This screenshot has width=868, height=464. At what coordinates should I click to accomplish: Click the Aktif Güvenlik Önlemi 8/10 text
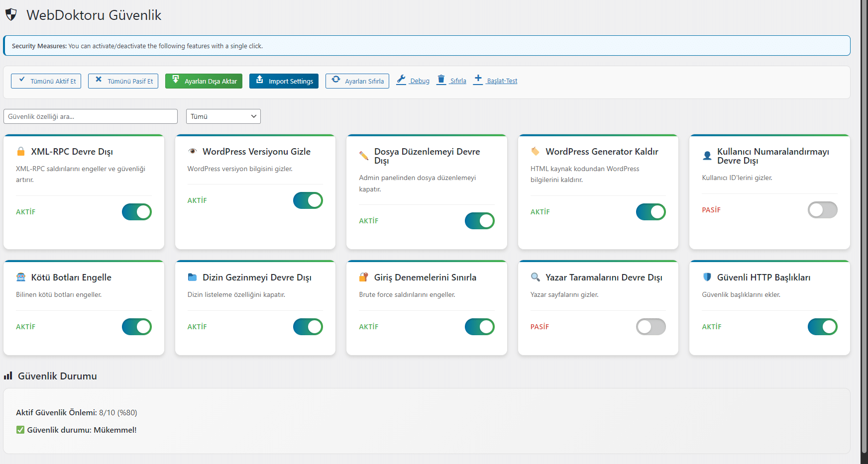(77, 412)
